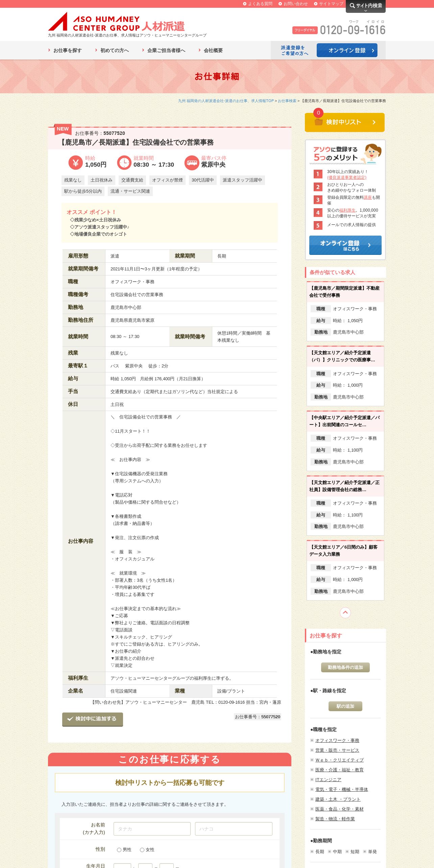434x868 pixels.
Task: Open the 優良派遣事業者認定 link
Action: (346, 177)
